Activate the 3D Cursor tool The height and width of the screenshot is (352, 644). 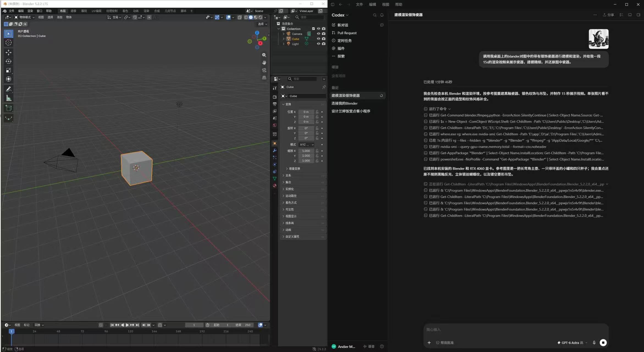[9, 43]
